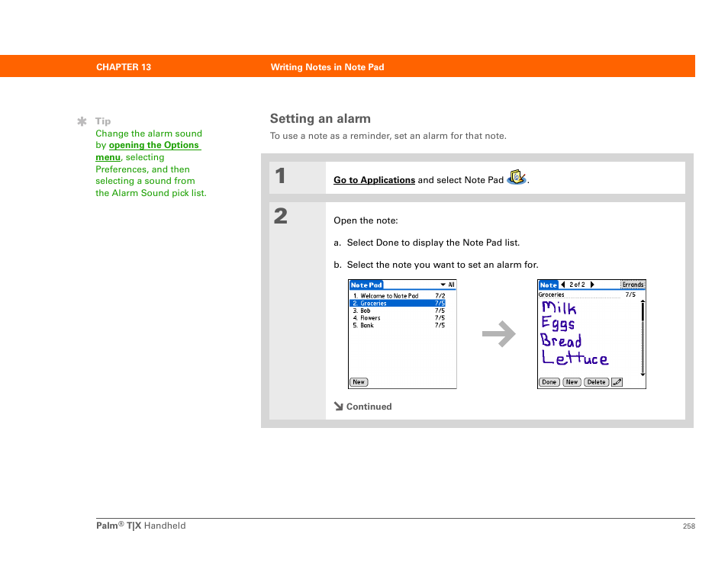This screenshot has width=728, height=563.
Task: Select the highlighted '2. Groceries' note
Action: point(398,303)
